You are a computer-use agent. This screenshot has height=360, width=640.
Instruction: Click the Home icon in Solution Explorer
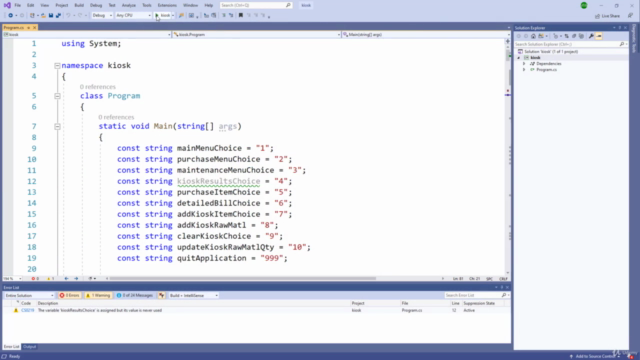533,36
